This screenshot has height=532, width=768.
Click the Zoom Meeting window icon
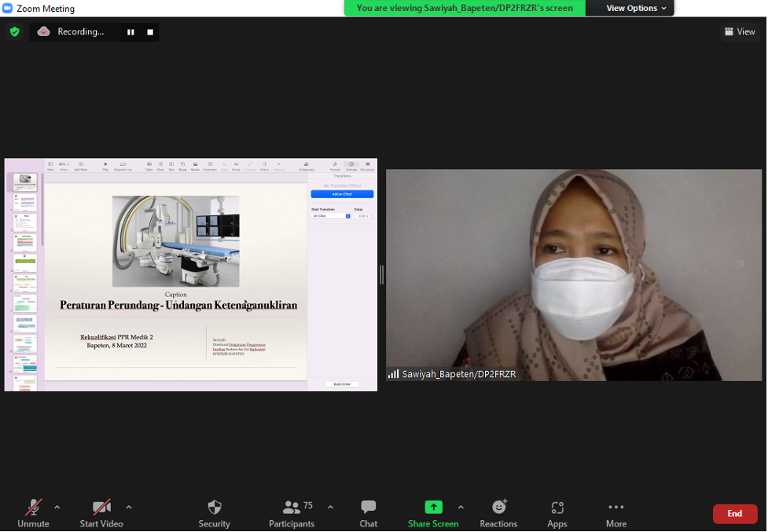click(7, 9)
